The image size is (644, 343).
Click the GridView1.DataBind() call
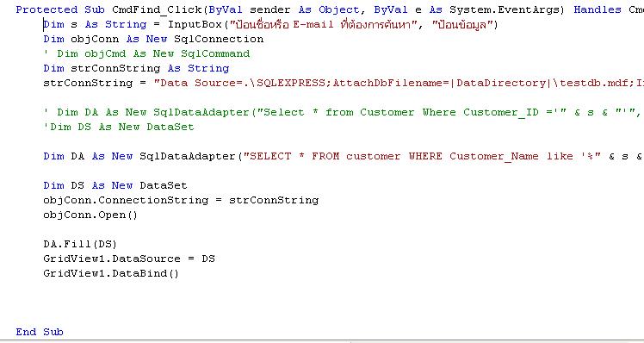point(111,273)
